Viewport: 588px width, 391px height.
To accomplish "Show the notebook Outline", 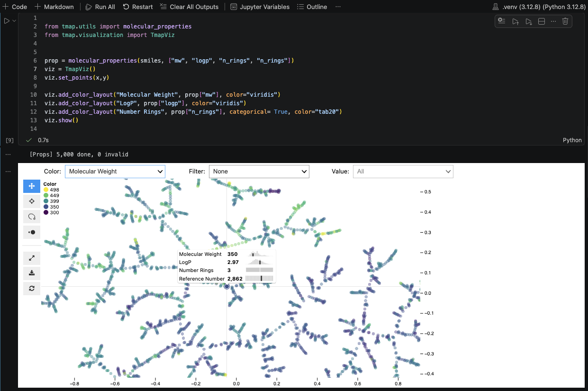I will pos(312,7).
